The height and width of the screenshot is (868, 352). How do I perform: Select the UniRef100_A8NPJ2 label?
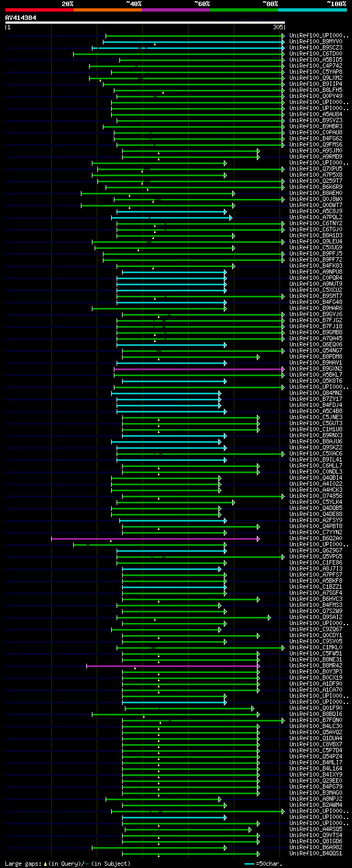316,799
